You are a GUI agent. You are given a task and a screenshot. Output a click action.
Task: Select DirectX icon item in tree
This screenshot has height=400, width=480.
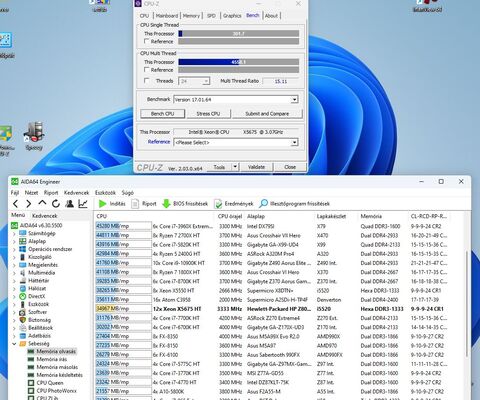click(32, 296)
